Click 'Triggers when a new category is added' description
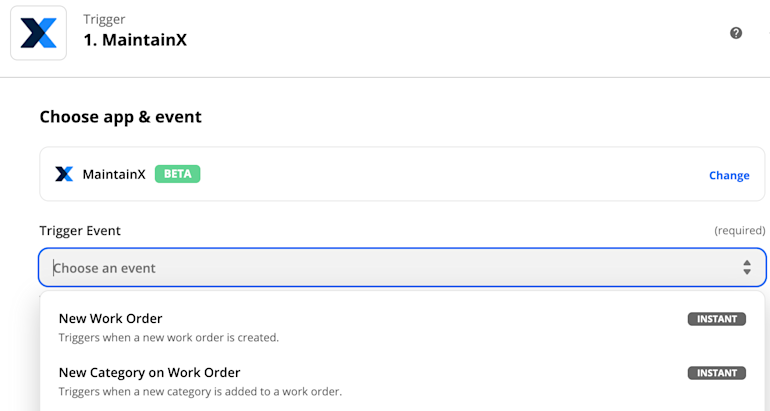The width and height of the screenshot is (770, 411). 200,392
